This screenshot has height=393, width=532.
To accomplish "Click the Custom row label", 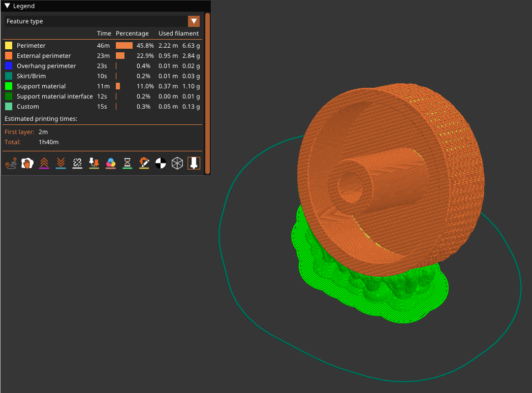I will (x=28, y=107).
